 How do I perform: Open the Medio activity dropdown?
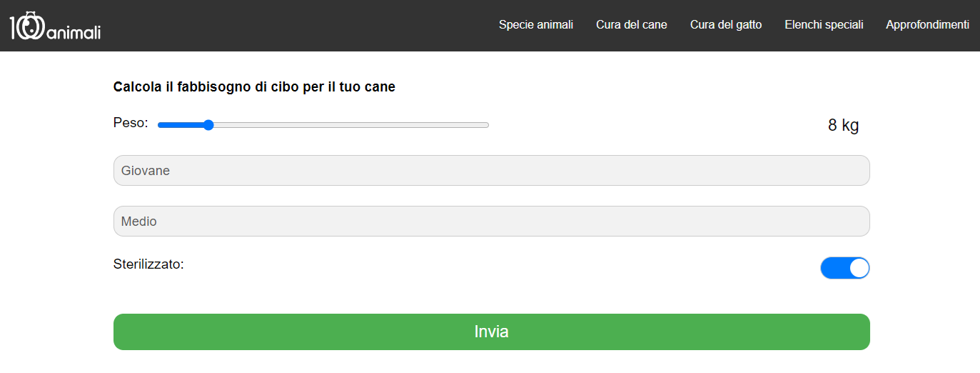[x=491, y=222]
